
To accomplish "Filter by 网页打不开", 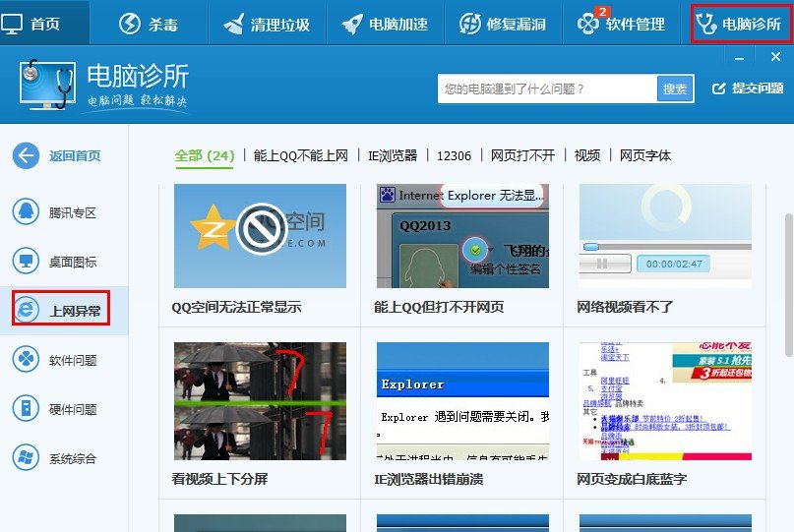I will [x=522, y=155].
